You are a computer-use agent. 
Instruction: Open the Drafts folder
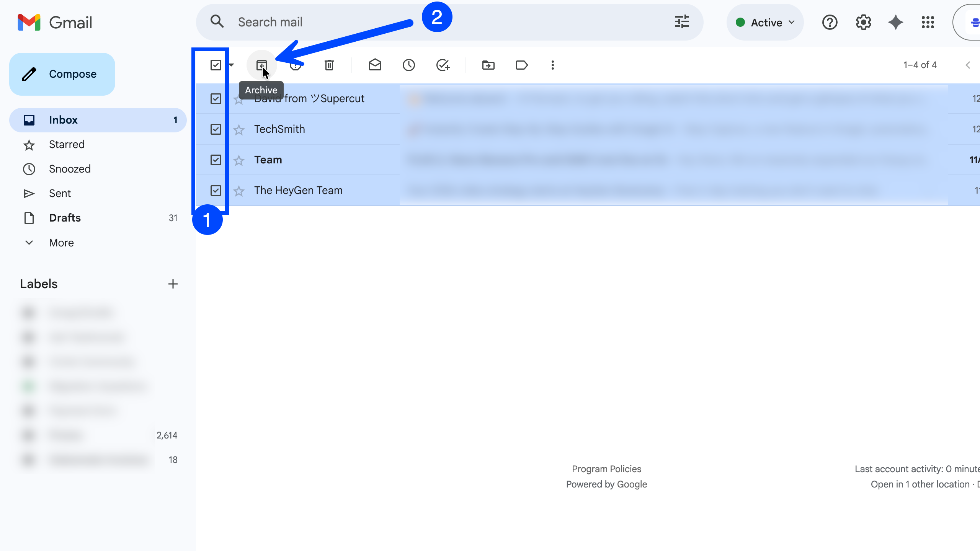pos(65,218)
